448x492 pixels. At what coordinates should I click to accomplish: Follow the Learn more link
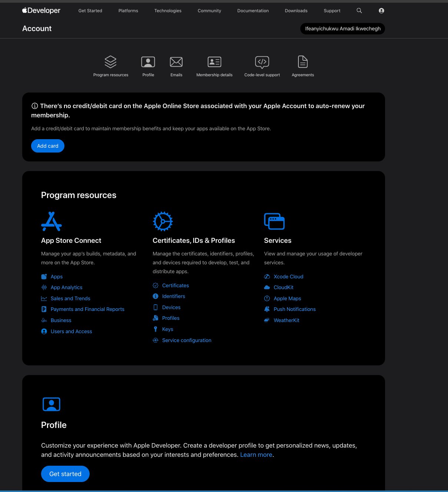pyautogui.click(x=256, y=455)
